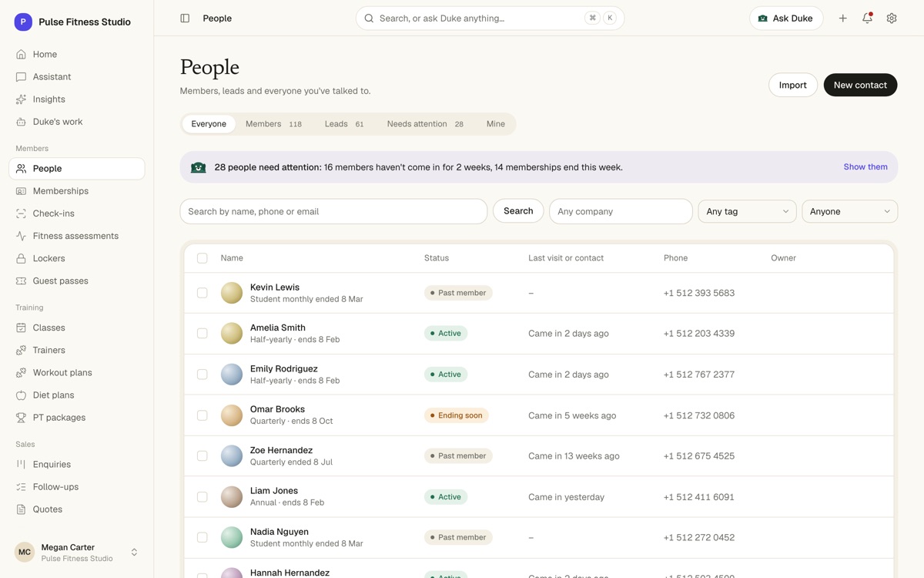Image resolution: width=924 pixels, height=578 pixels.
Task: Click the Import button
Action: tap(793, 85)
